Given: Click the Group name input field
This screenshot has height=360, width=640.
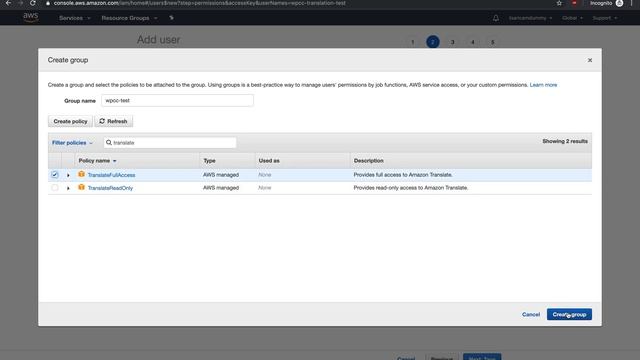Looking at the screenshot, I should (x=177, y=100).
